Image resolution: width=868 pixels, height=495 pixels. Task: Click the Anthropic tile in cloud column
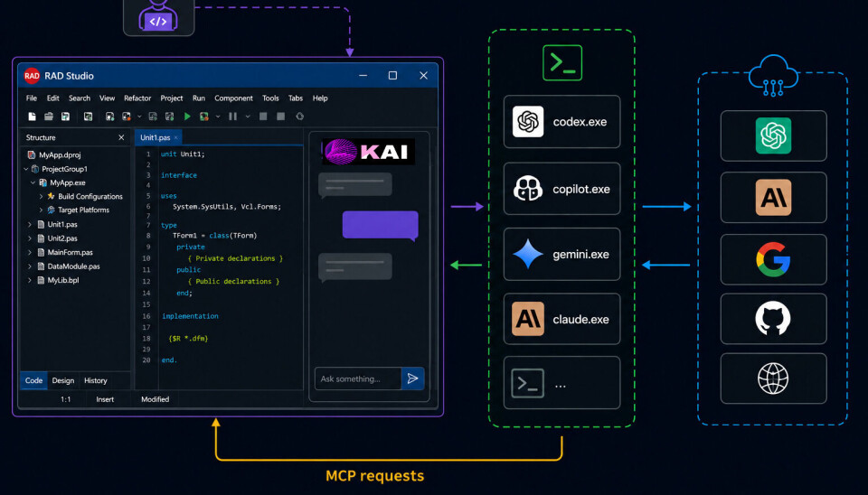pyautogui.click(x=773, y=198)
